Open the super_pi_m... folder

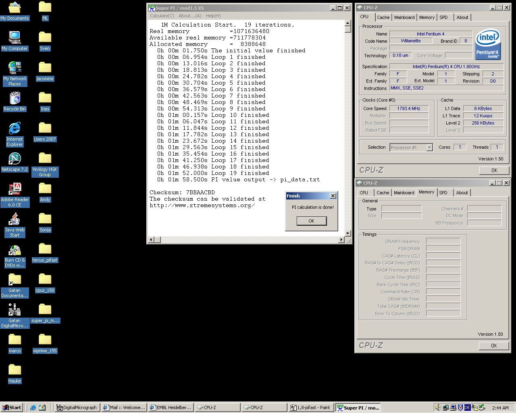(x=45, y=313)
